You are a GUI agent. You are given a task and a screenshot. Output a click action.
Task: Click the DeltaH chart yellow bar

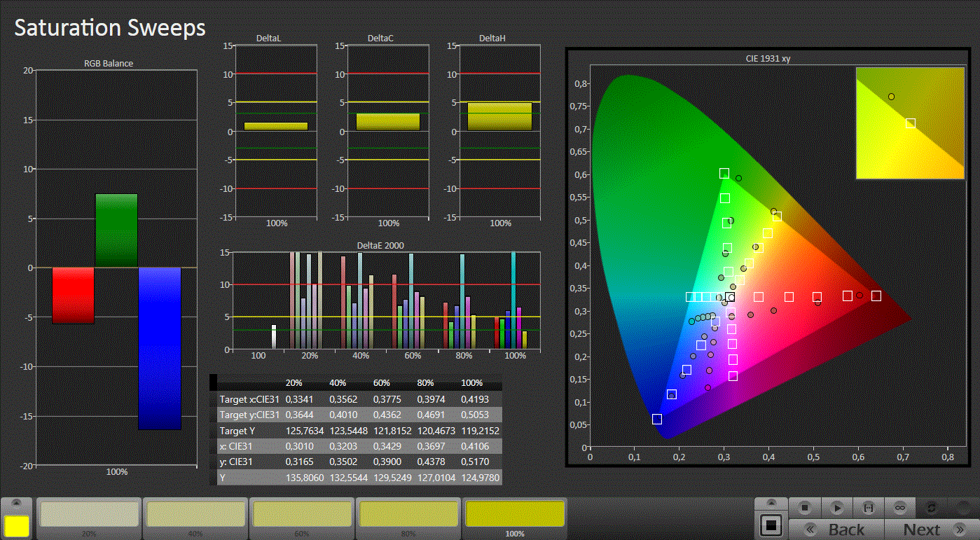(499, 117)
